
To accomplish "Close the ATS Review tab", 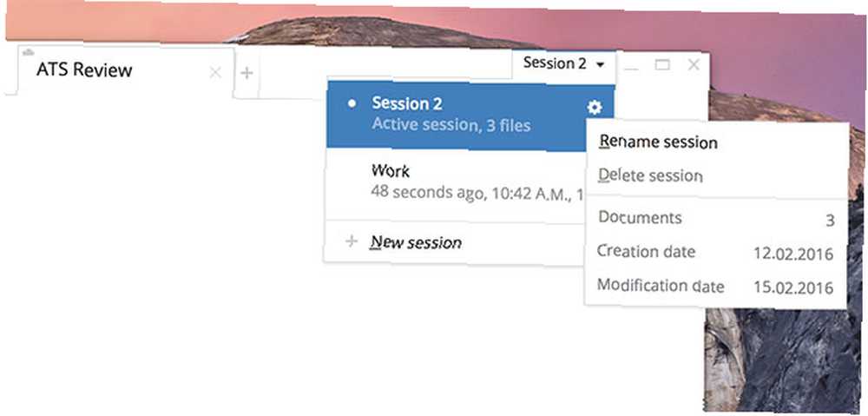I will [x=215, y=72].
